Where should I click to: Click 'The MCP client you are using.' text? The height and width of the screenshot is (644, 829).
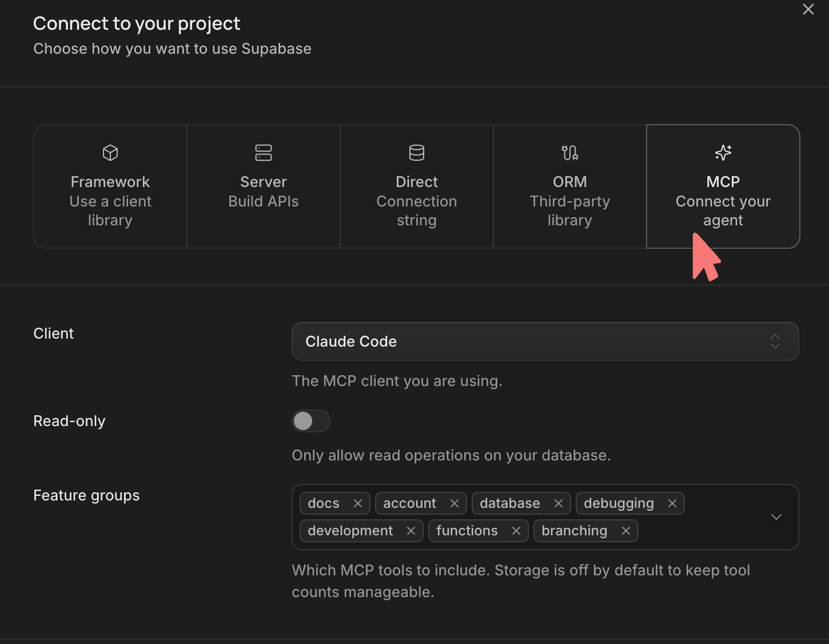coord(397,381)
